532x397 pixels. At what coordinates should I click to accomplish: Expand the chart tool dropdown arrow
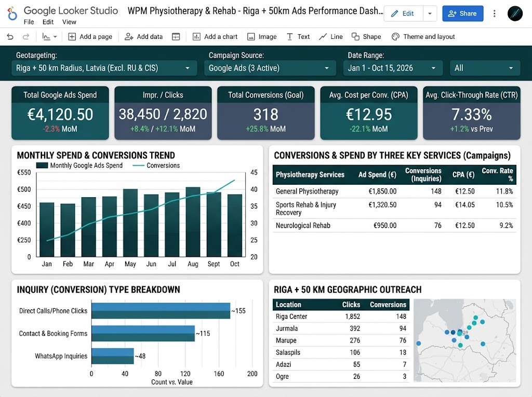tap(55, 37)
